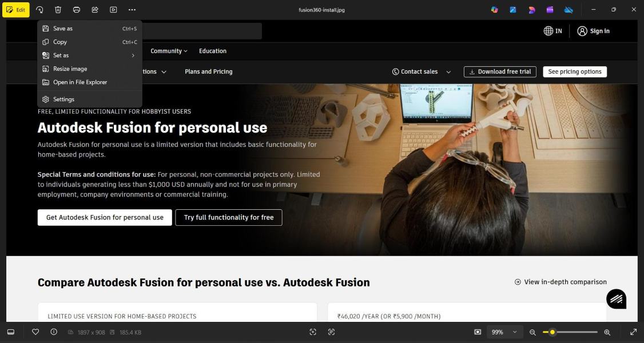The width and height of the screenshot is (644, 343).
Task: Click the 1897 x 908 dimensions text
Action: click(91, 332)
